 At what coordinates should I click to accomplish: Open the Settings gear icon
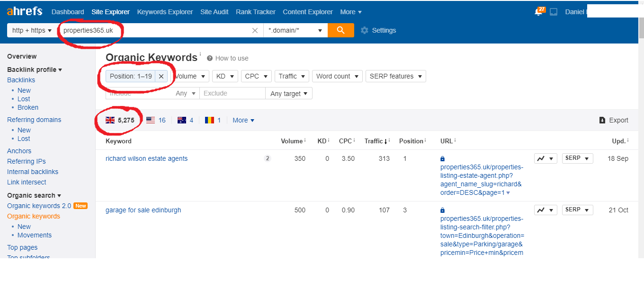(x=364, y=30)
